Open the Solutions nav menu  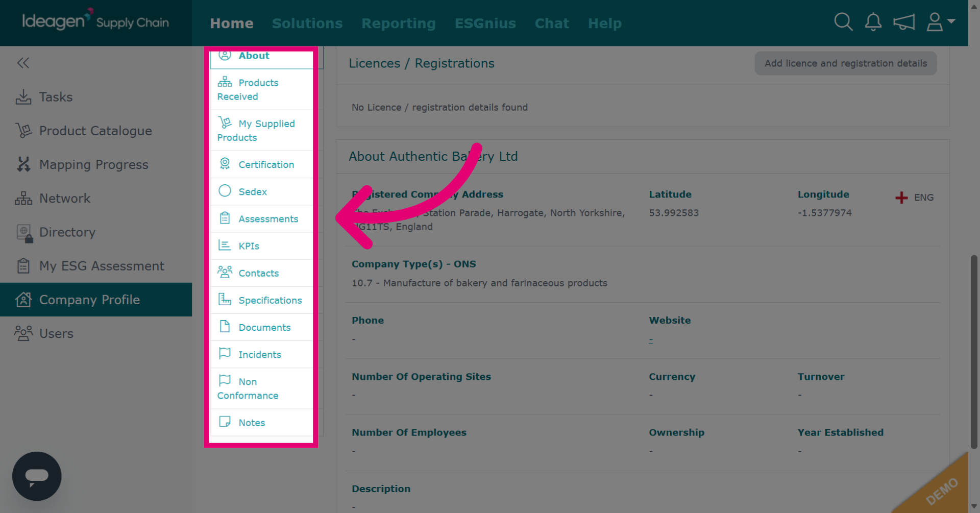coord(307,23)
